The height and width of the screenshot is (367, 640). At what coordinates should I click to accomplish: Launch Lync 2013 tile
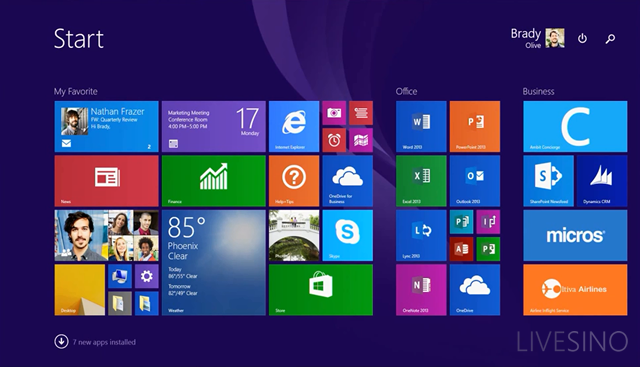tap(421, 236)
